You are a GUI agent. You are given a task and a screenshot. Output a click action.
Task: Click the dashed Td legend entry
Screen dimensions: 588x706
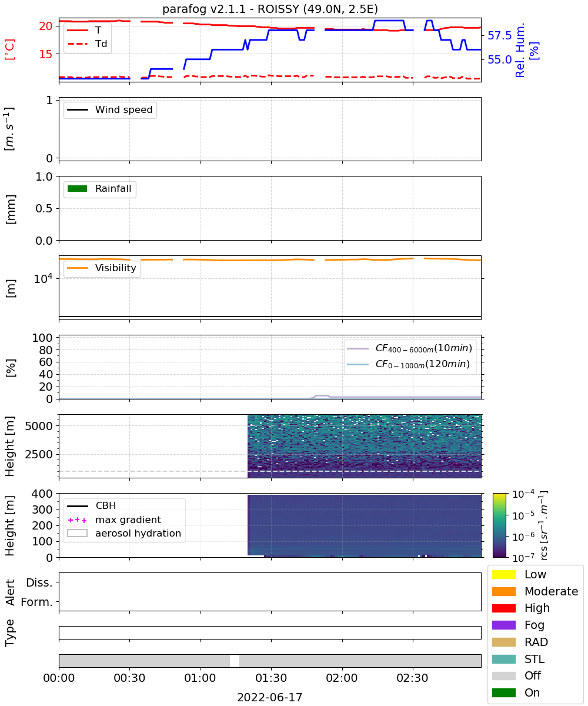point(86,43)
